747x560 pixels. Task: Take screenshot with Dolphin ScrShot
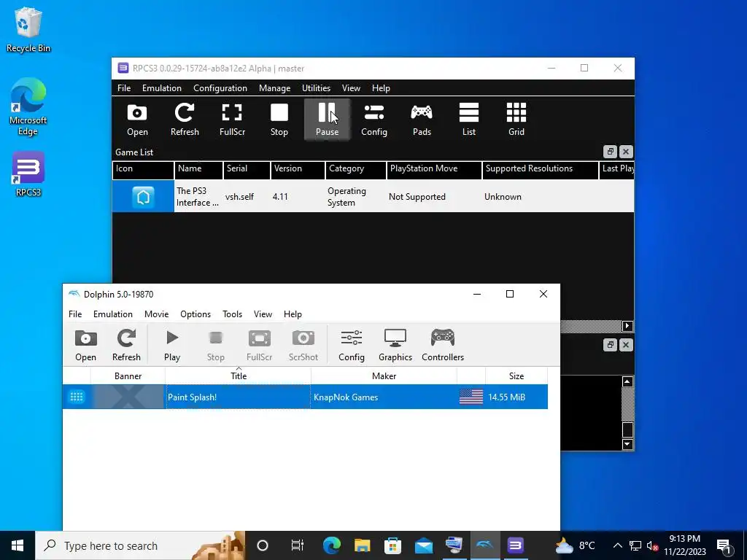[303, 345]
